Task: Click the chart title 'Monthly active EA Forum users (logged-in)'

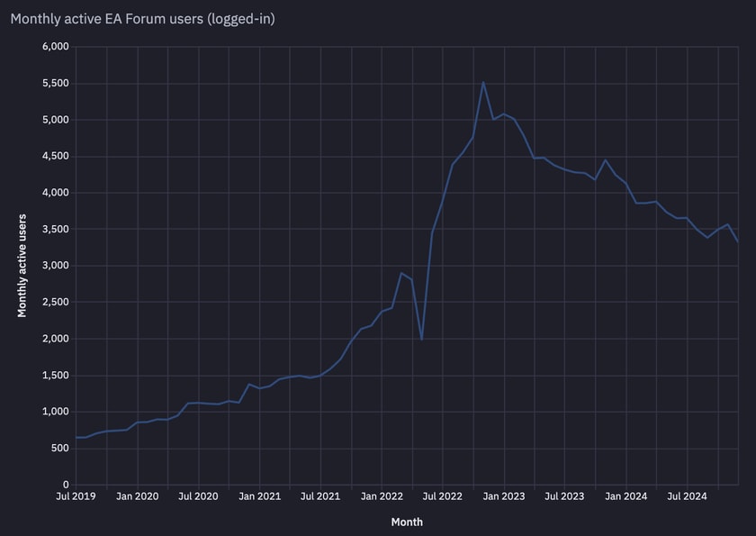Action: [x=143, y=19]
